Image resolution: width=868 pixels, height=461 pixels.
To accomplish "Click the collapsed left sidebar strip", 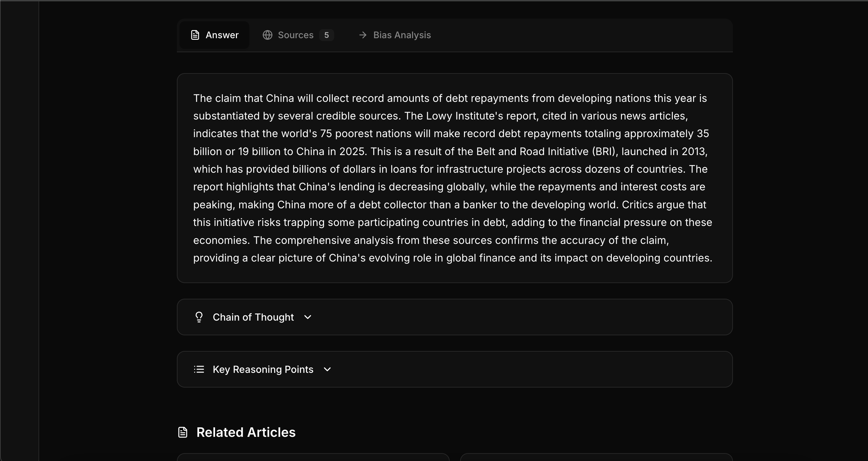I will click(x=19, y=230).
